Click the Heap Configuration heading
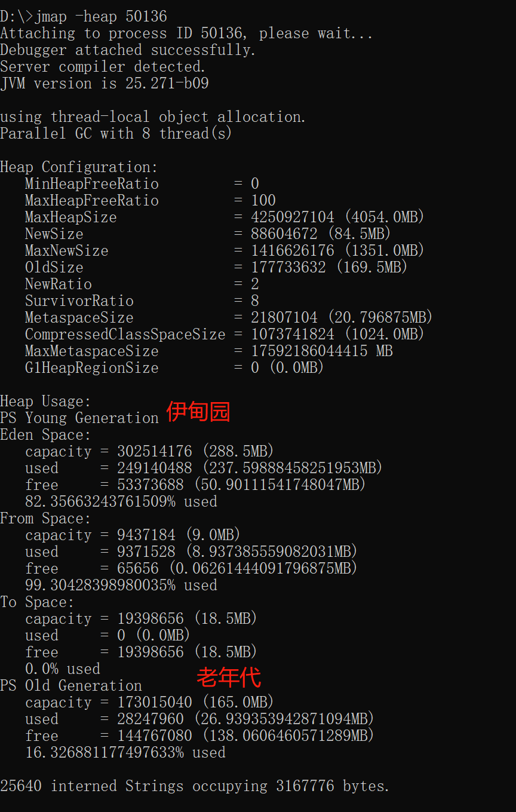Screen dimensions: 516x812 [79, 167]
